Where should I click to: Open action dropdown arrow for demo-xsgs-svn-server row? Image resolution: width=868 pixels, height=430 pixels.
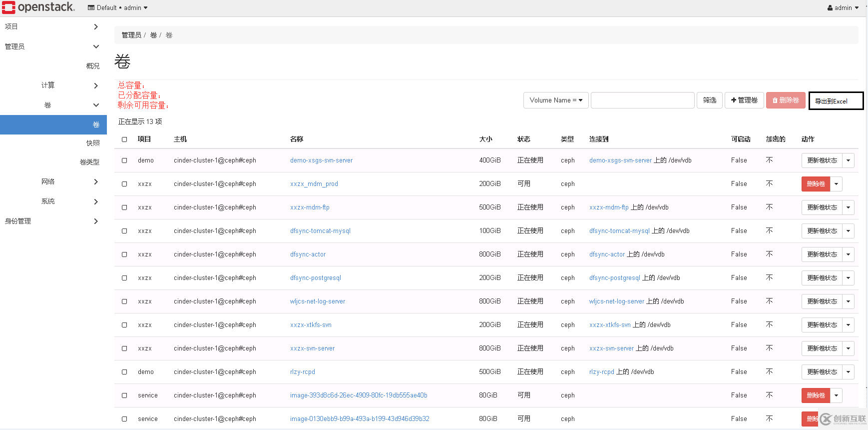[x=848, y=160]
